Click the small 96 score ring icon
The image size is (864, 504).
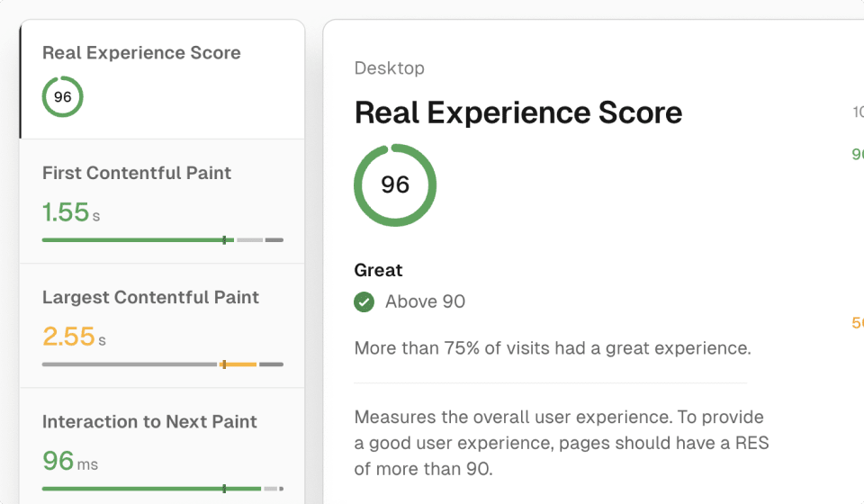point(63,97)
